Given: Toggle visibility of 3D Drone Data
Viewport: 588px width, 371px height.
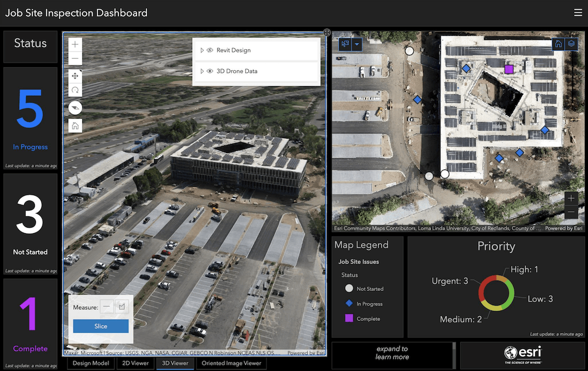Looking at the screenshot, I should 210,71.
